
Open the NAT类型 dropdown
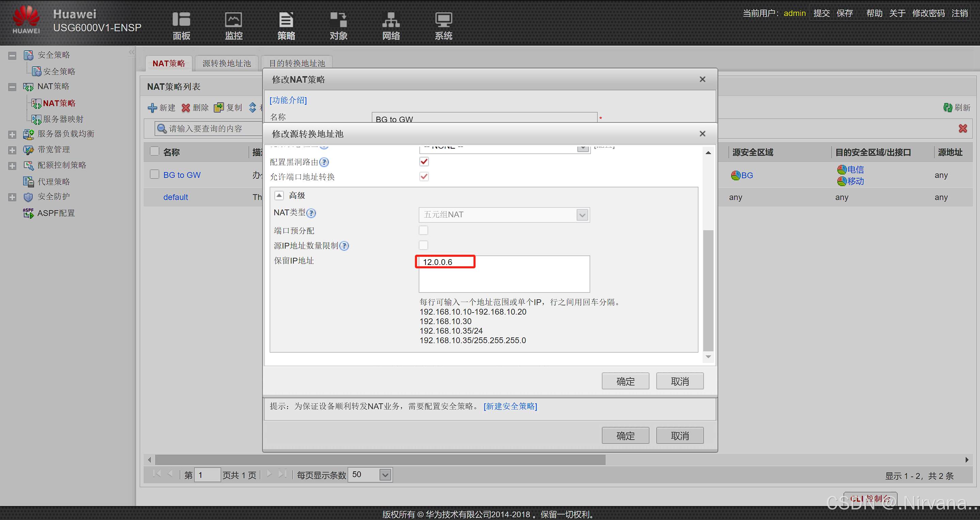pyautogui.click(x=582, y=215)
